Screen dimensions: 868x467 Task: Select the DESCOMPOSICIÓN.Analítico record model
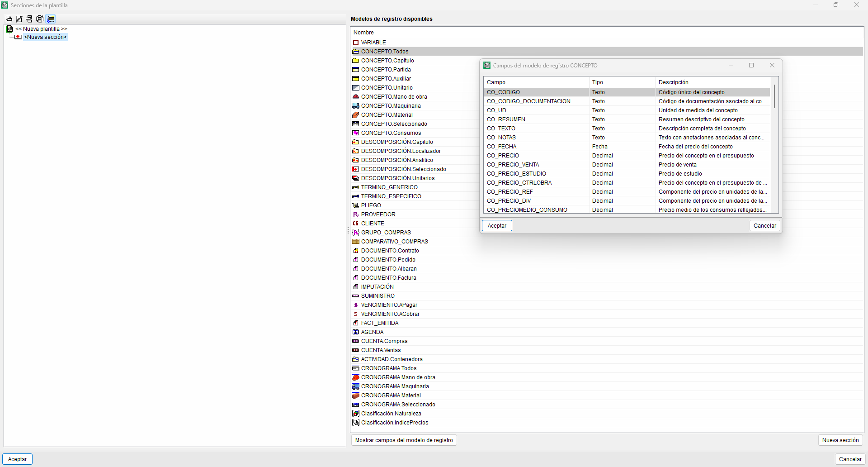click(x=397, y=160)
